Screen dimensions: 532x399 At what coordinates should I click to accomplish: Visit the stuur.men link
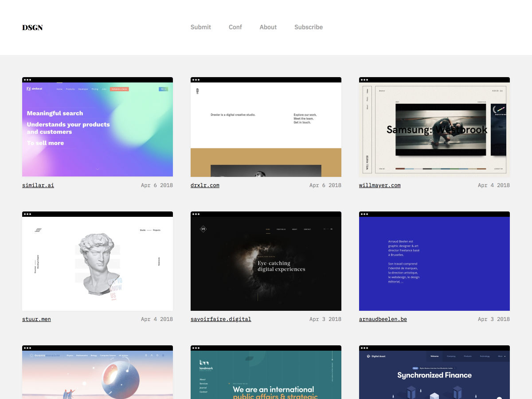[x=36, y=319]
